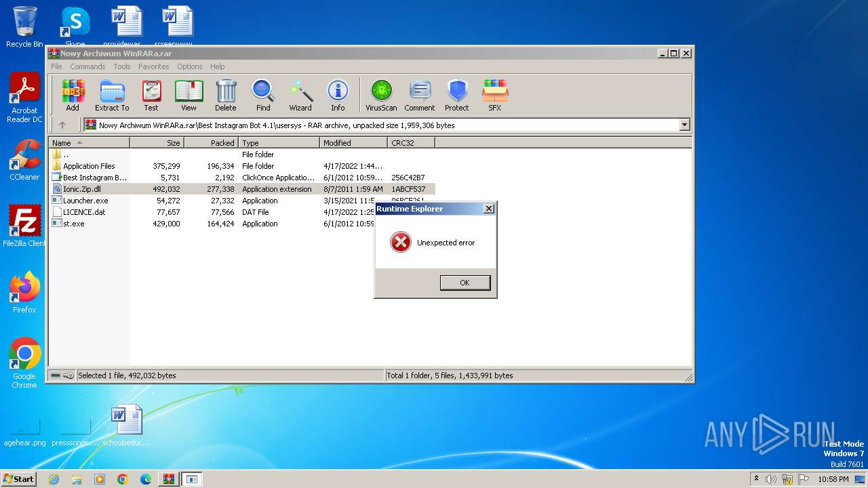Select the providewas Word document on desktop
Image resolution: width=868 pixels, height=488 pixels.
(127, 27)
